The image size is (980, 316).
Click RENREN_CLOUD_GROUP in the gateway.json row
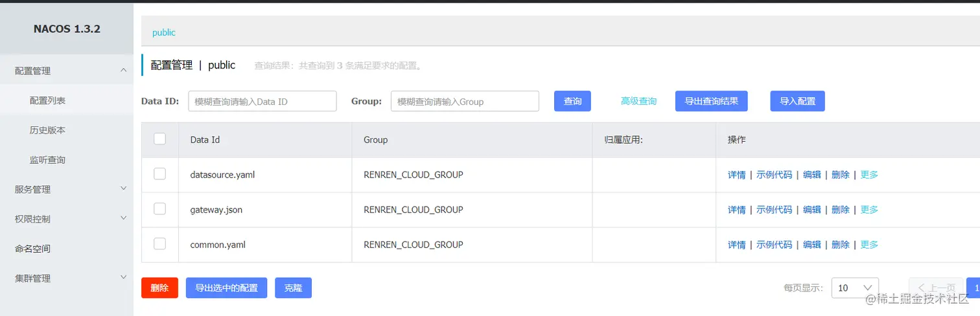click(x=414, y=210)
